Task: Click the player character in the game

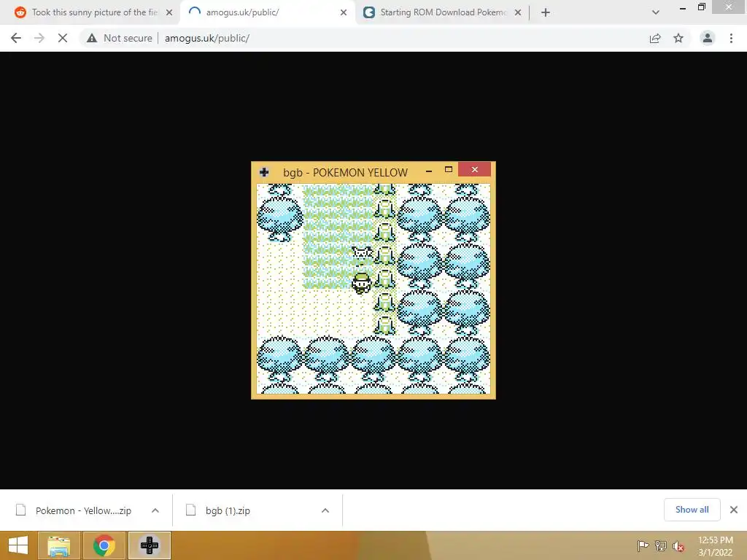Action: 362,284
